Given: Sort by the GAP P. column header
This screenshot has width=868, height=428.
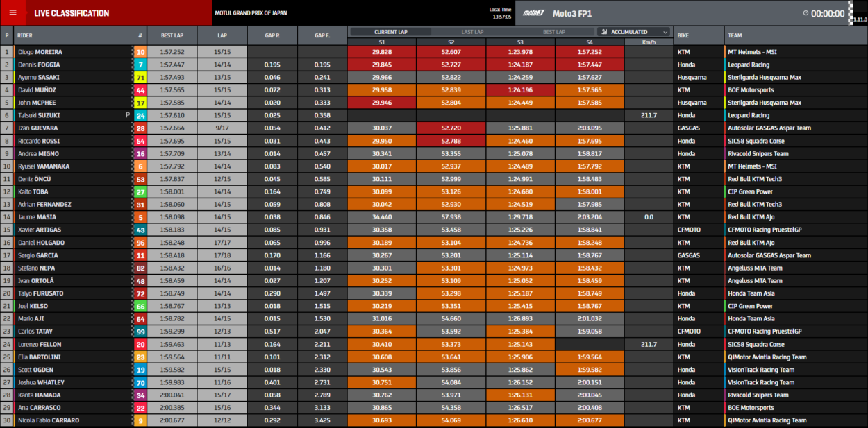Looking at the screenshot, I should click(x=272, y=35).
